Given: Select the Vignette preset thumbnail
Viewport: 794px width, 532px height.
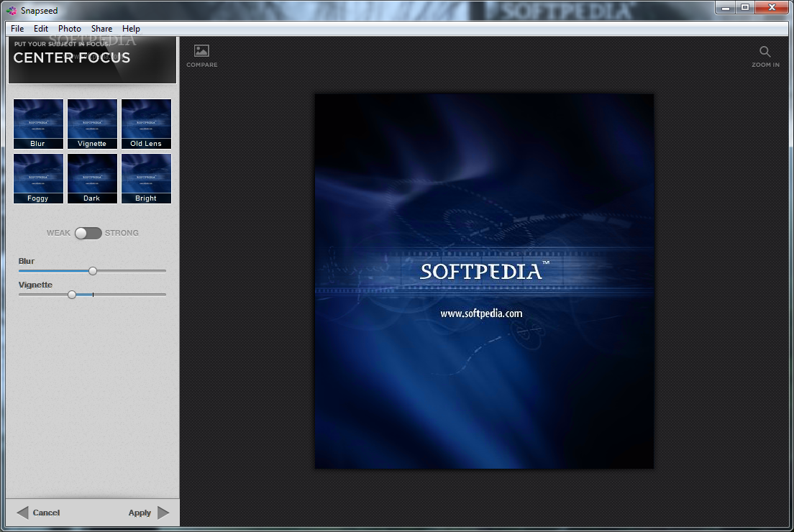Looking at the screenshot, I should [92, 124].
